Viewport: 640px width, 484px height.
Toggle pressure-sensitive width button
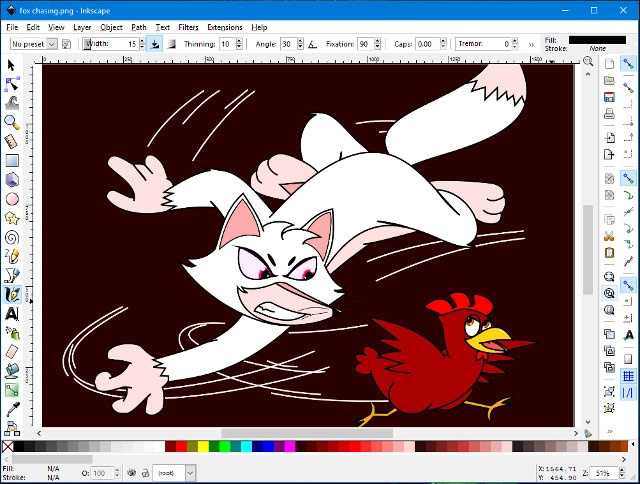coord(154,44)
